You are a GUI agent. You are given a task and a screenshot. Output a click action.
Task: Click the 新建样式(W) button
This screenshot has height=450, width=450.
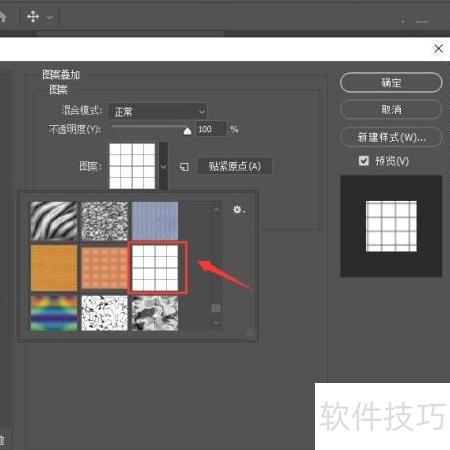pyautogui.click(x=391, y=137)
